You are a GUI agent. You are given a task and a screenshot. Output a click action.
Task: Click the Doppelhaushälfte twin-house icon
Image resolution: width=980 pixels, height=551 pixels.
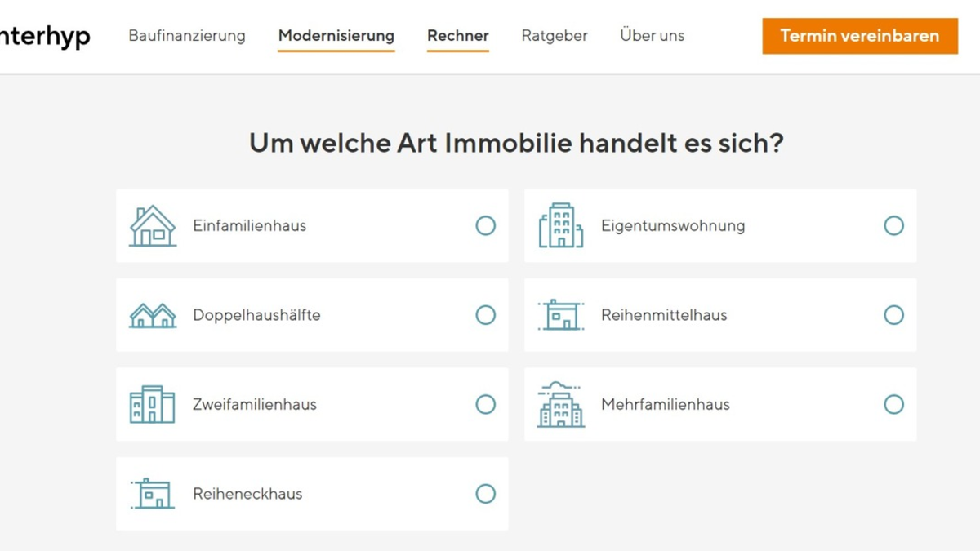point(152,315)
